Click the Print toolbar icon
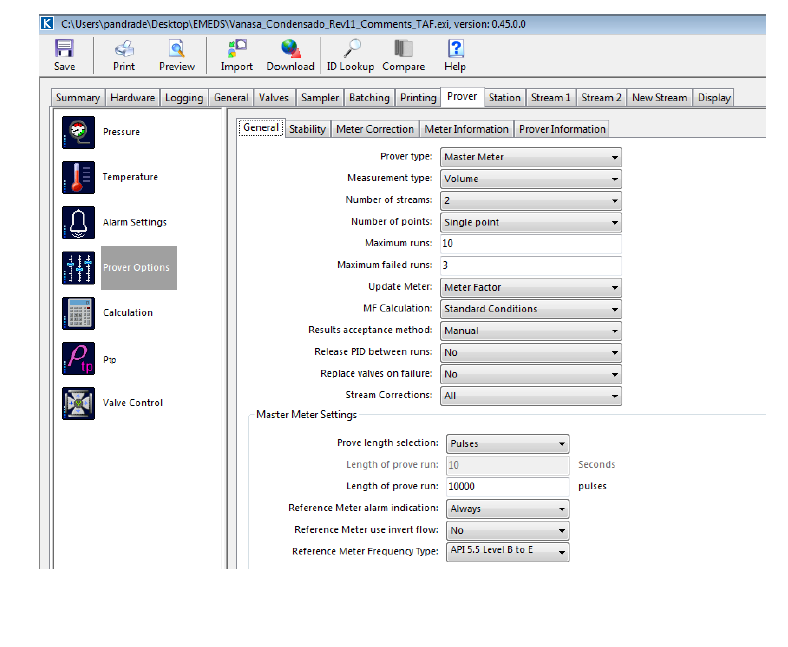Screen dimensions: 788x647 (124, 49)
